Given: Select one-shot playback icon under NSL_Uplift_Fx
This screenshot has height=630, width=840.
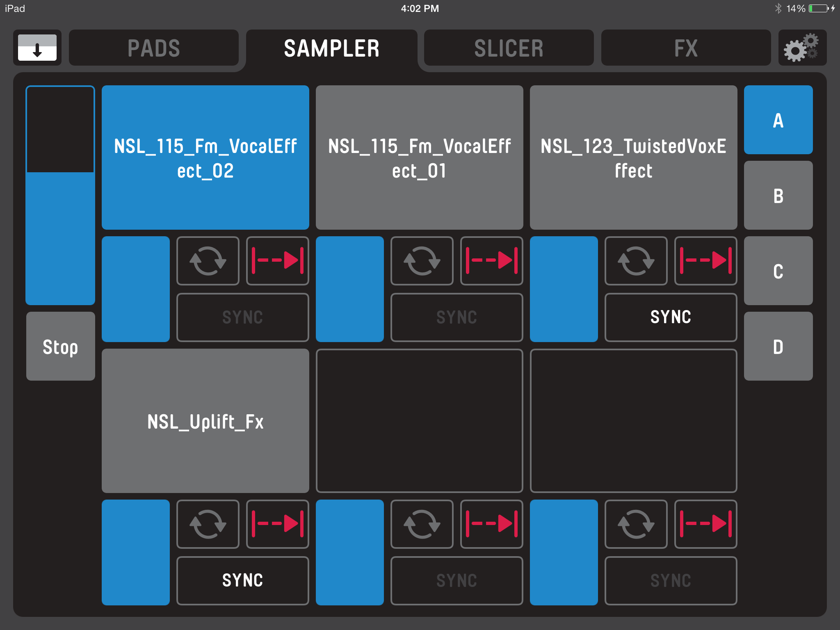Looking at the screenshot, I should pos(278,524).
